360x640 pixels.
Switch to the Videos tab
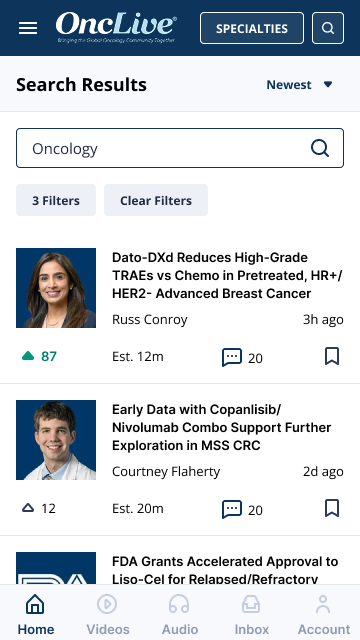(x=108, y=612)
